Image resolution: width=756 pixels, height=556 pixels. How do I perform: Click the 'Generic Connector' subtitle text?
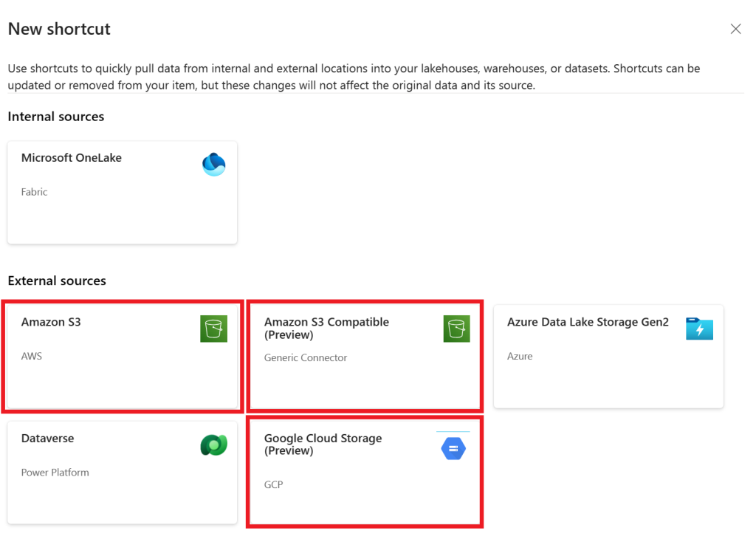pos(306,358)
